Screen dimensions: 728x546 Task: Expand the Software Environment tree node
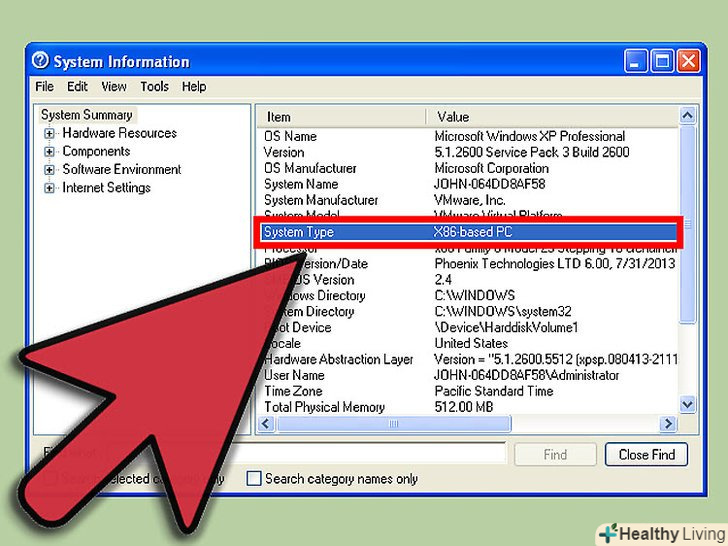click(x=49, y=170)
